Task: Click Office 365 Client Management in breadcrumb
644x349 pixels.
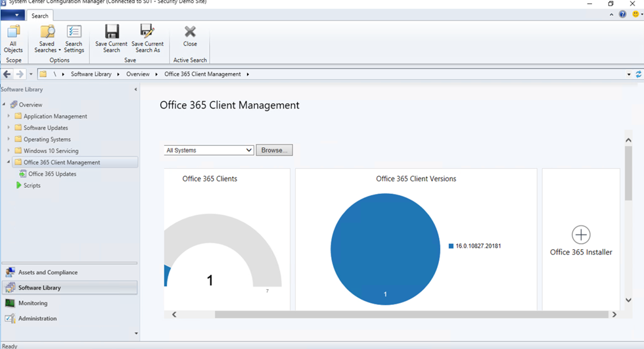Action: click(x=202, y=74)
